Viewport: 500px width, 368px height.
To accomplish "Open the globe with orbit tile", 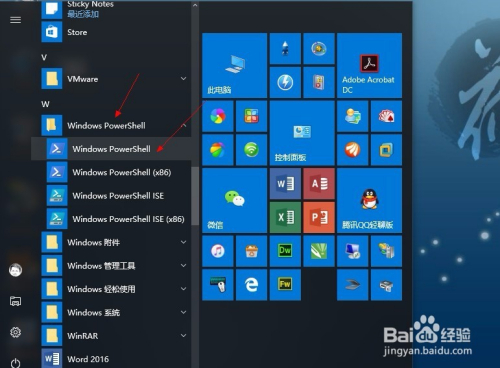I will (319, 48).
